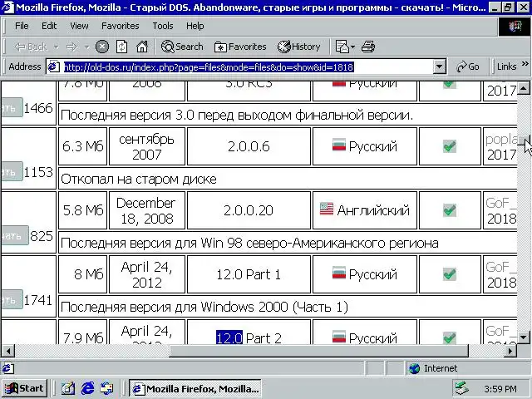This screenshot has width=532, height=399.
Task: Click the '6.3 Мб' size cell
Action: 83,146
